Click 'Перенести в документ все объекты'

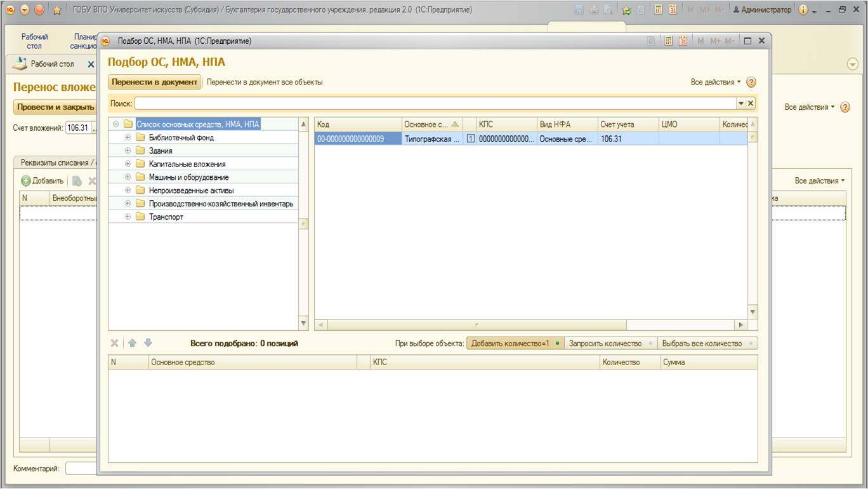(265, 83)
